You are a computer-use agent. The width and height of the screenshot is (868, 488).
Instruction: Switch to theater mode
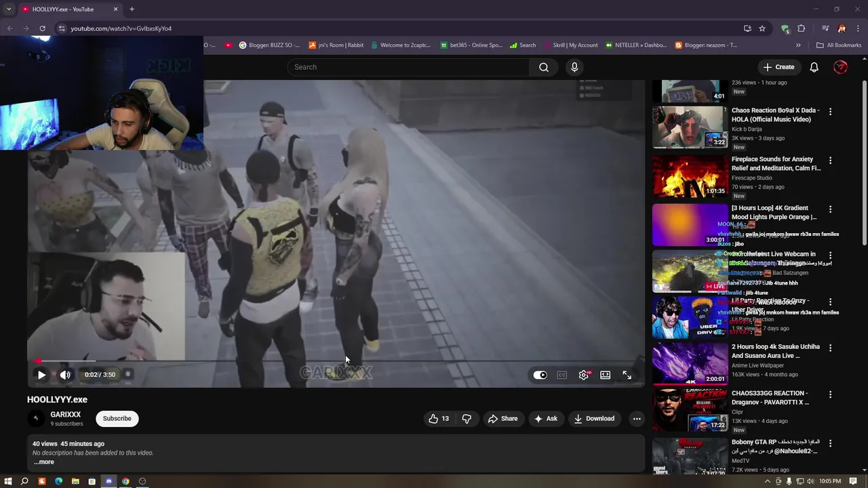pos(605,375)
